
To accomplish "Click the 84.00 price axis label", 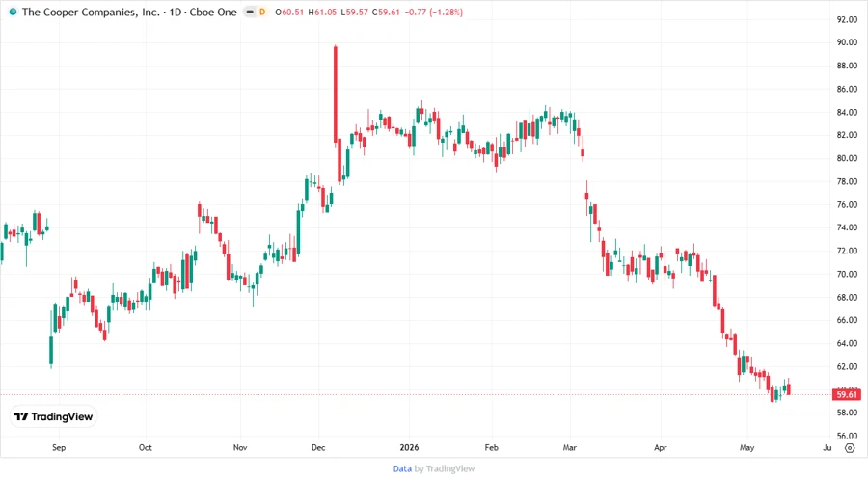I will [847, 112].
